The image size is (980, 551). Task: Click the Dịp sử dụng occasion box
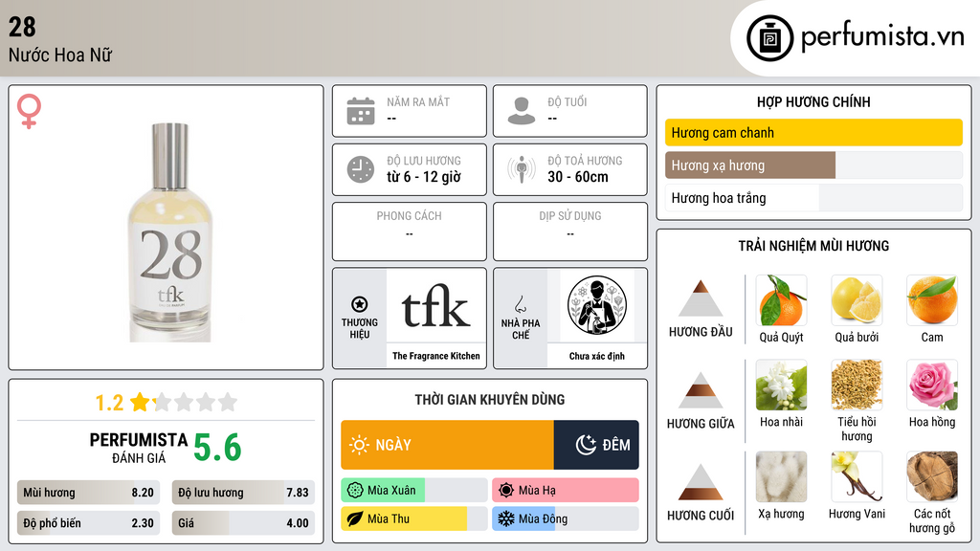[570, 231]
